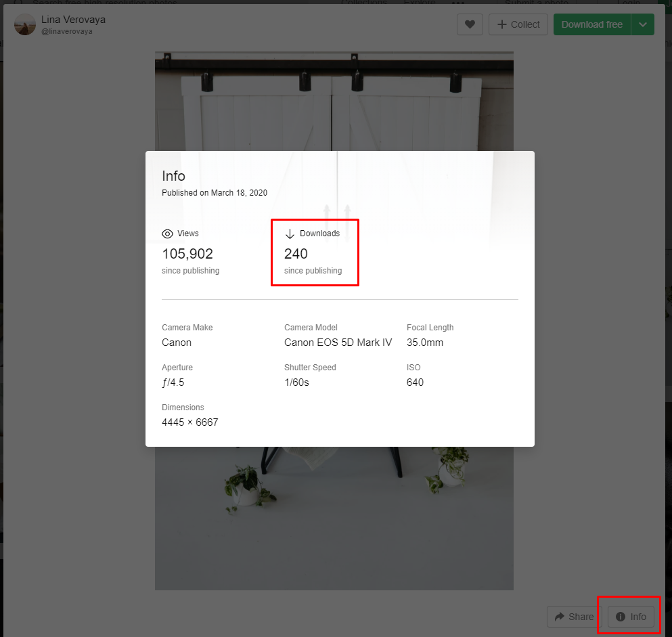Like the photo with heart button
672x637 pixels.
(x=470, y=24)
